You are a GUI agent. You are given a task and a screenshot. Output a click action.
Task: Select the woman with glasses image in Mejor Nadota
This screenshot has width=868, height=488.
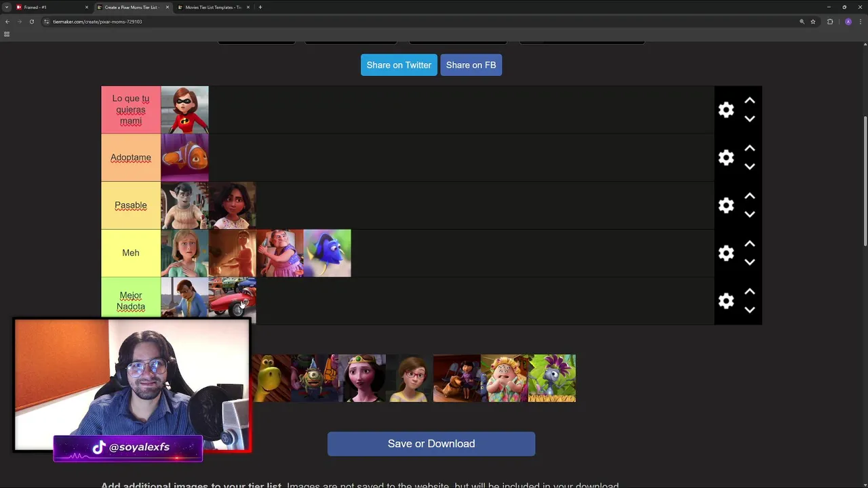pos(184,297)
